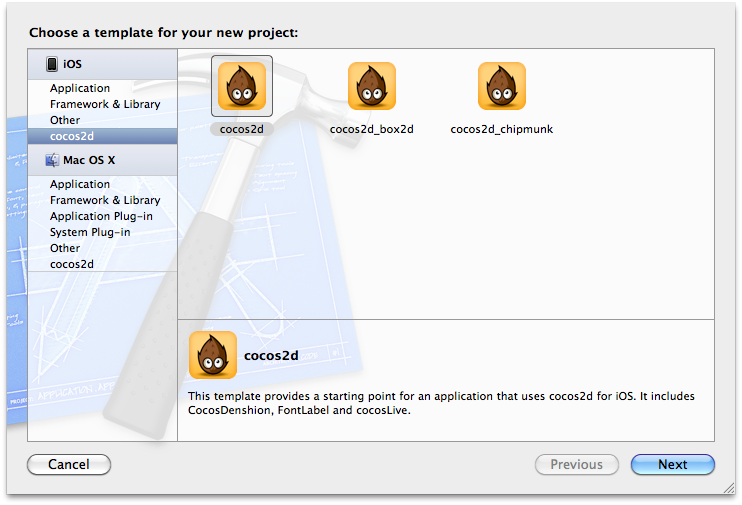This screenshot has height=505, width=742.
Task: Select the cocos2d_chipmunk template icon
Action: pyautogui.click(x=501, y=86)
